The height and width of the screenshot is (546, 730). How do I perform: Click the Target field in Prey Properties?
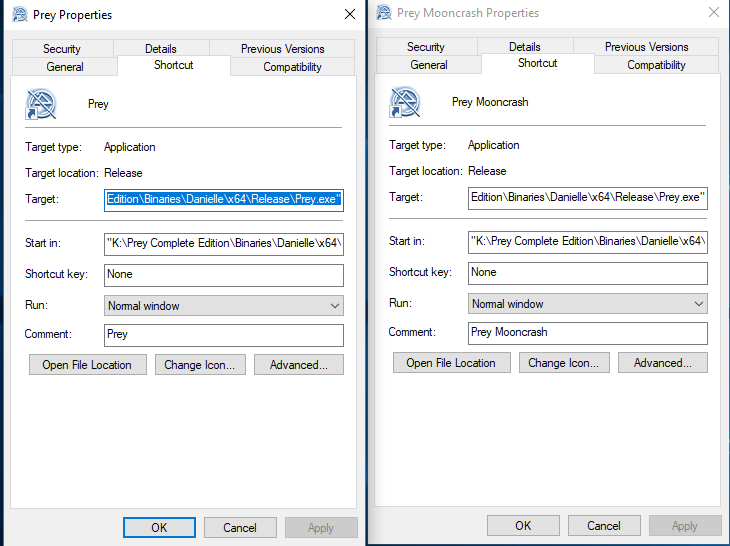(224, 200)
